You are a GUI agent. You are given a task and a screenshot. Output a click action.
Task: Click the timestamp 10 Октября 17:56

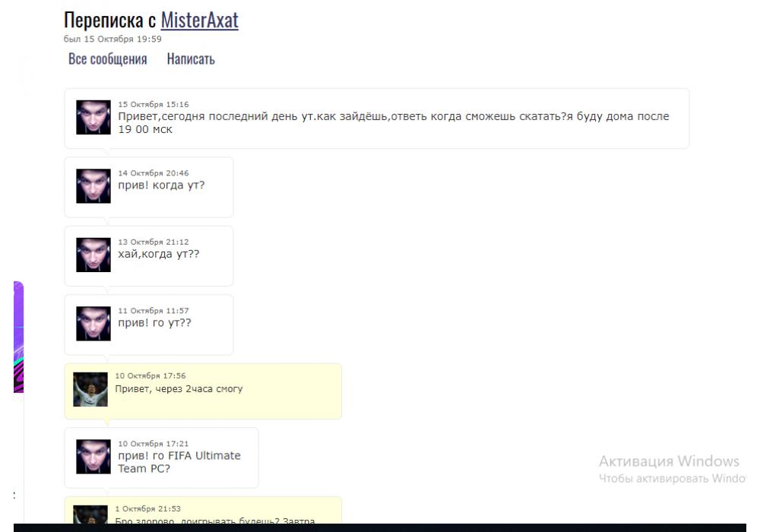pyautogui.click(x=150, y=376)
